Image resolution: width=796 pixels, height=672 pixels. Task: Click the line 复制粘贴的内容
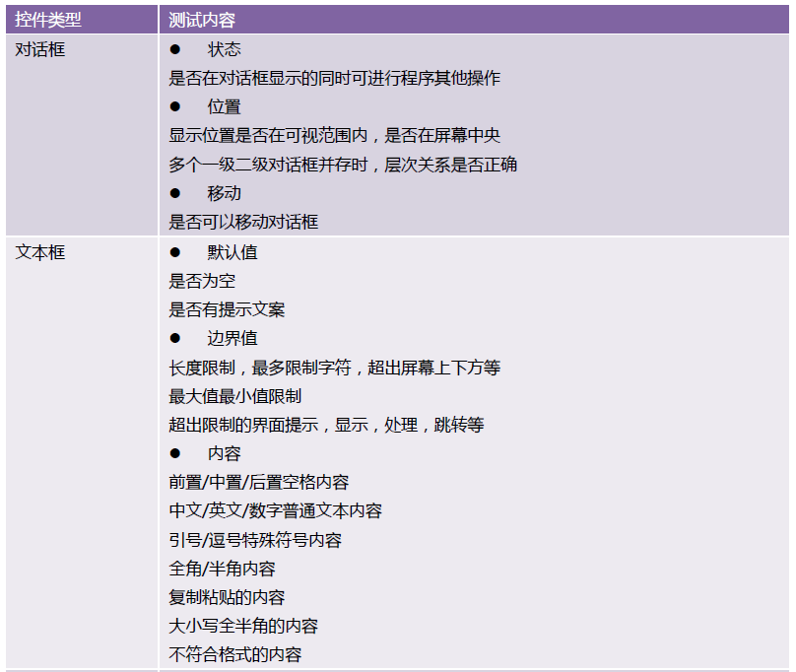pyautogui.click(x=227, y=597)
